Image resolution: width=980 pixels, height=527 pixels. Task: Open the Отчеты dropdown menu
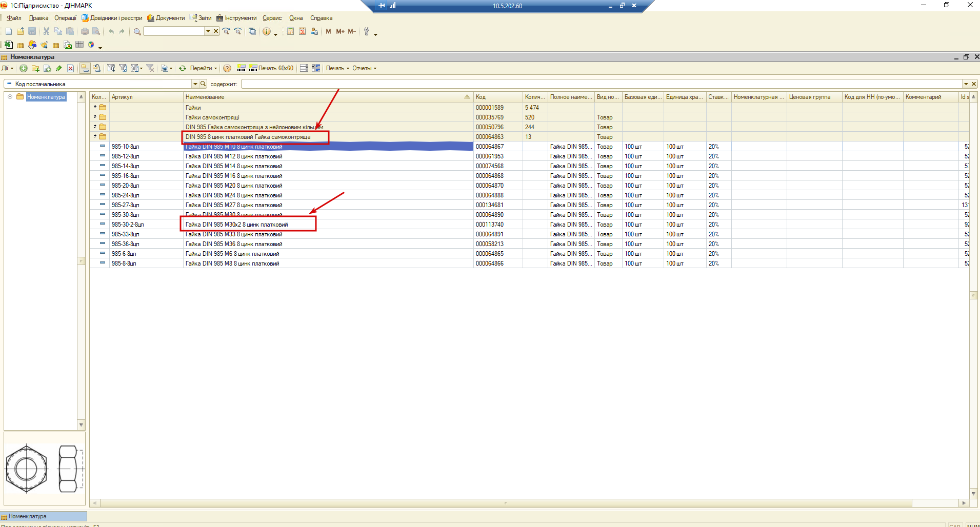pyautogui.click(x=364, y=68)
